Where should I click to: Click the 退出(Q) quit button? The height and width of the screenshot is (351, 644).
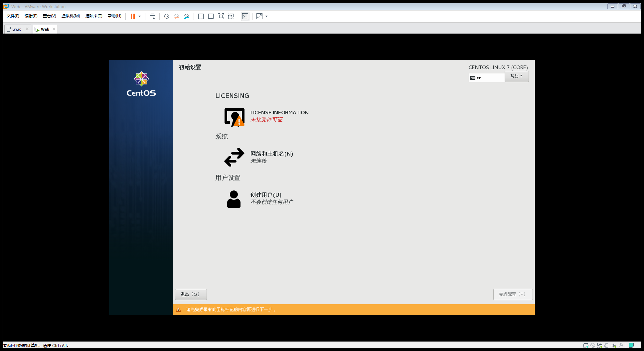click(191, 294)
